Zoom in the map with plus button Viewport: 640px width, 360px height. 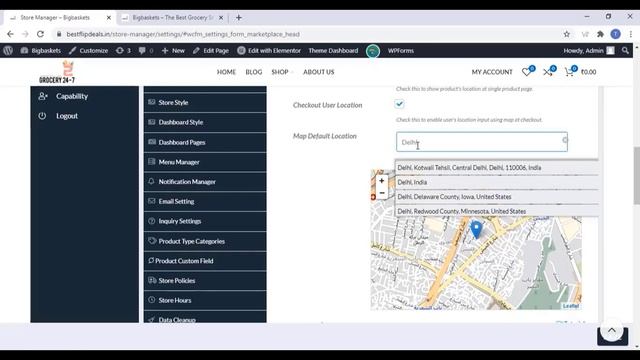pyautogui.click(x=382, y=181)
